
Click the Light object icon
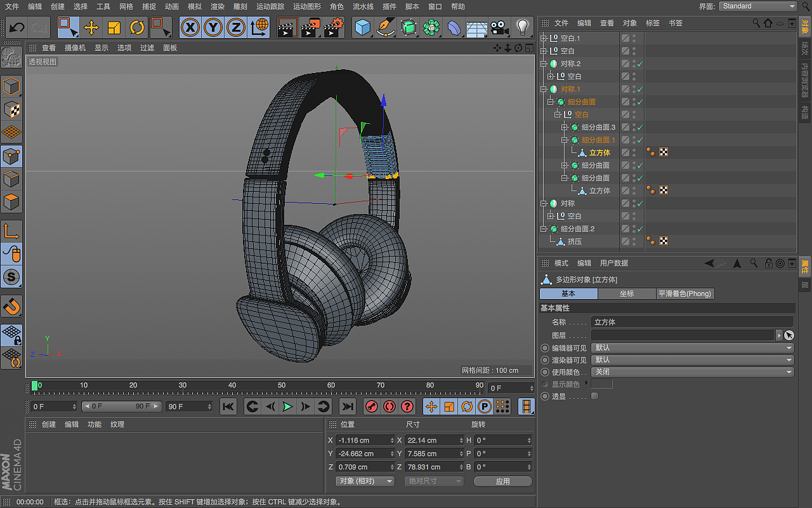click(522, 27)
